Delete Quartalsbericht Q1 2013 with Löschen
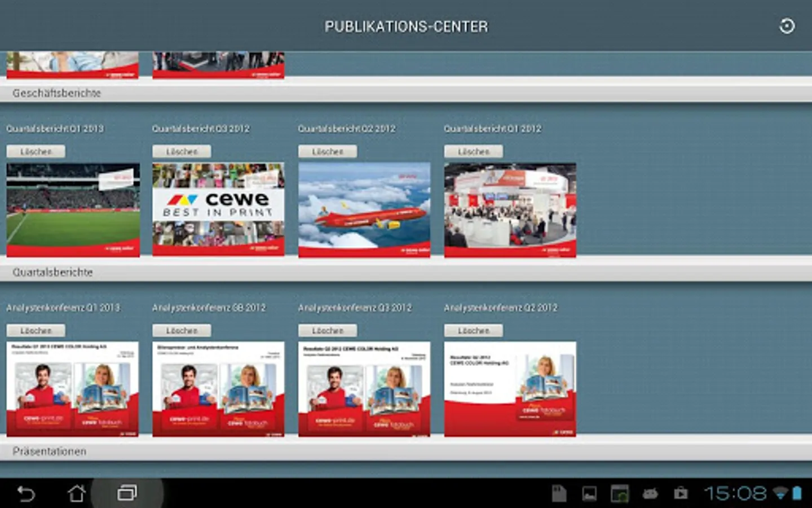This screenshot has width=812, height=508. pyautogui.click(x=36, y=151)
